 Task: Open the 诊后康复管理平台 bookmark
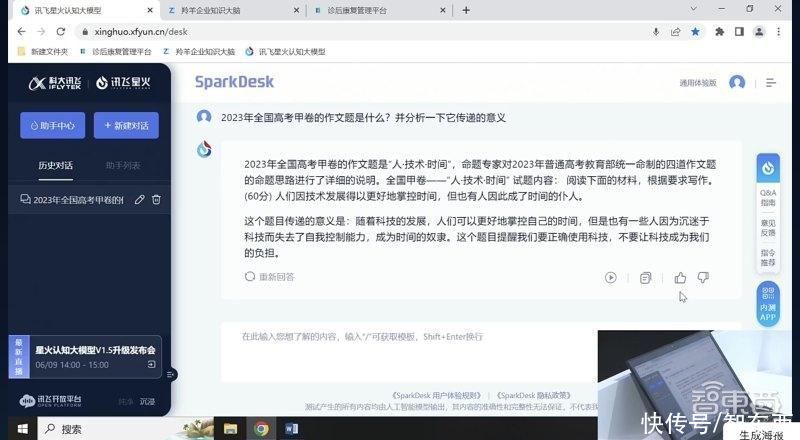coord(116,52)
